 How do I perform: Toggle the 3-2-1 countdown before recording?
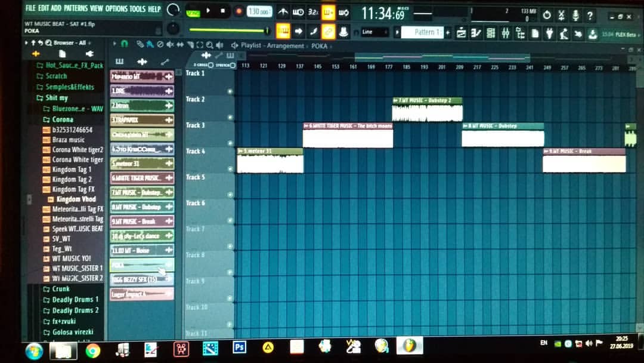coord(313,13)
